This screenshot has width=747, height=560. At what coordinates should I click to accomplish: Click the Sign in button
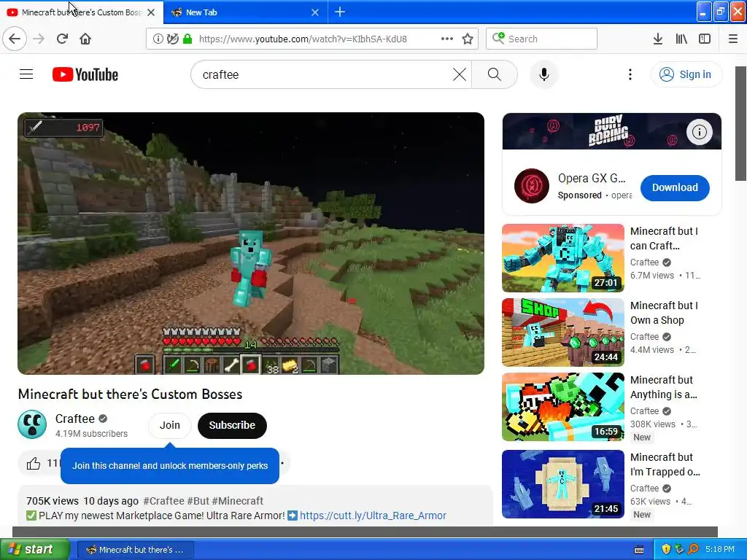686,75
